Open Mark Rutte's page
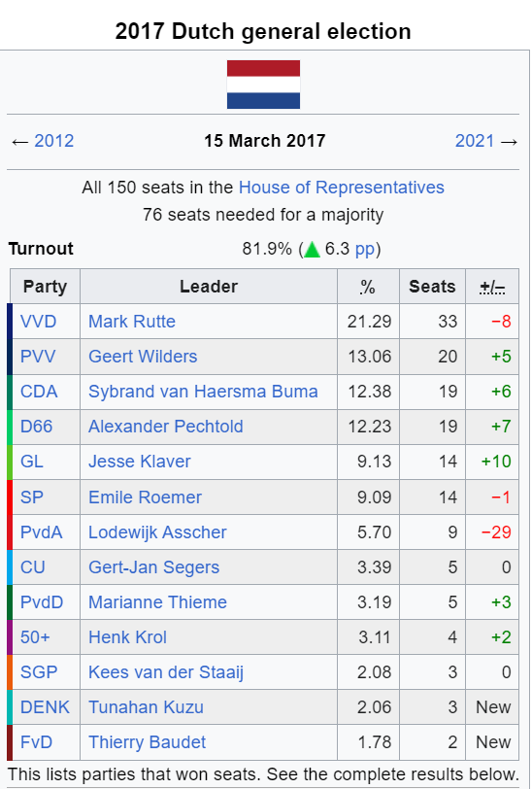This screenshot has width=532, height=789. click(x=132, y=322)
